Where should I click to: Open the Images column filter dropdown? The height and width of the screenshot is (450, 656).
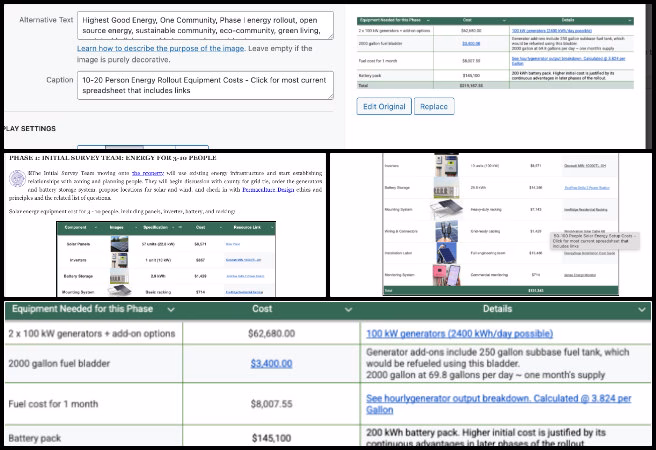click(x=136, y=228)
